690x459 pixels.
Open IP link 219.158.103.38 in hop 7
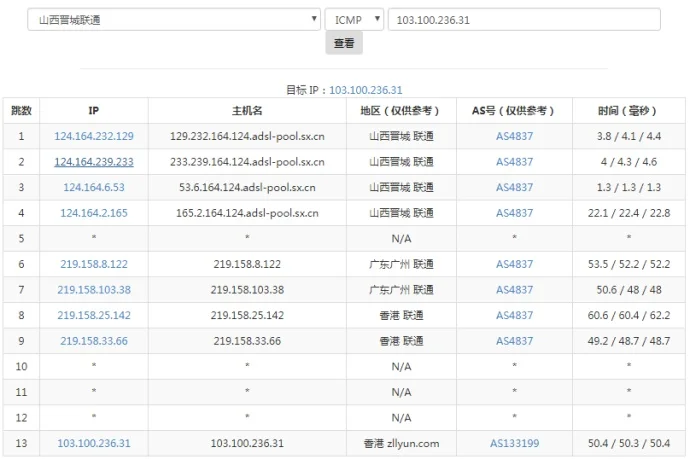pyautogui.click(x=94, y=290)
